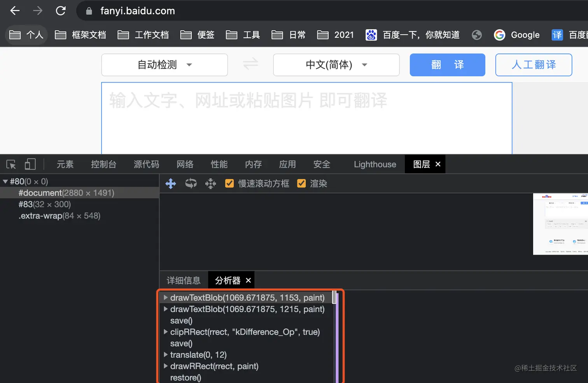
Task: Navigate back with the browser back arrow
Action: coord(14,11)
